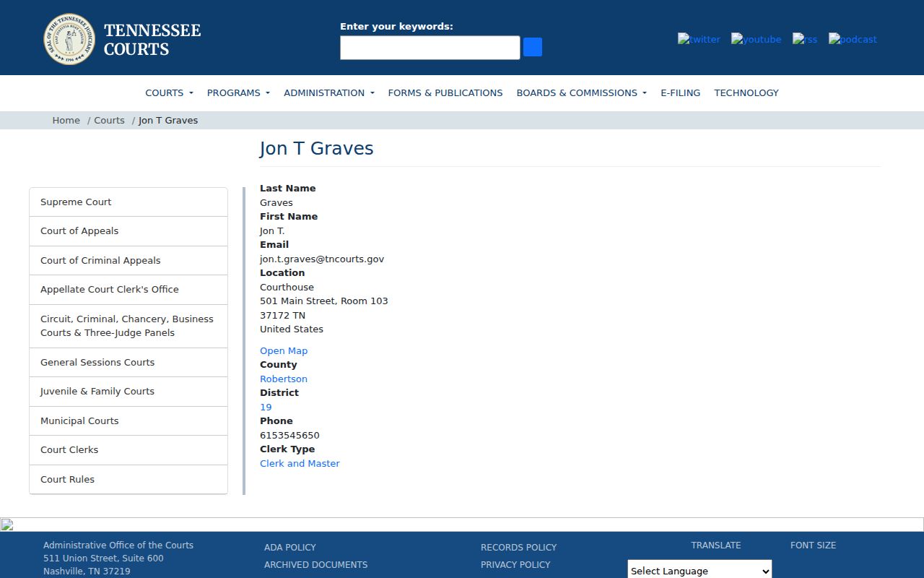Click the 501 Main Street address text
The width and height of the screenshot is (924, 578).
[324, 301]
